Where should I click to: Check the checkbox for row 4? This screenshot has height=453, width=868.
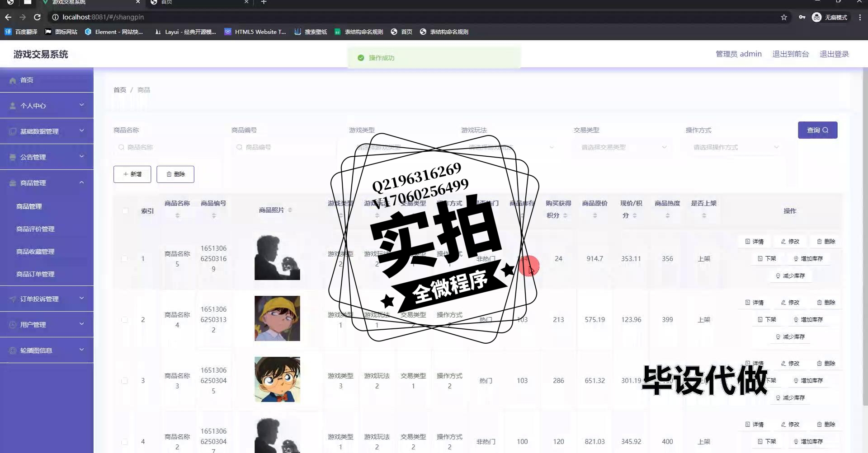124,442
